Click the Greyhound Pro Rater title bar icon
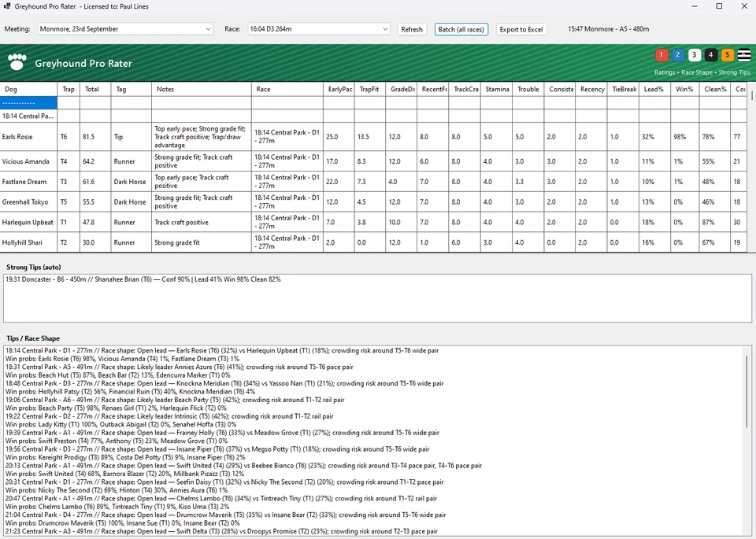Image resolution: width=756 pixels, height=539 pixels. click(x=8, y=6)
